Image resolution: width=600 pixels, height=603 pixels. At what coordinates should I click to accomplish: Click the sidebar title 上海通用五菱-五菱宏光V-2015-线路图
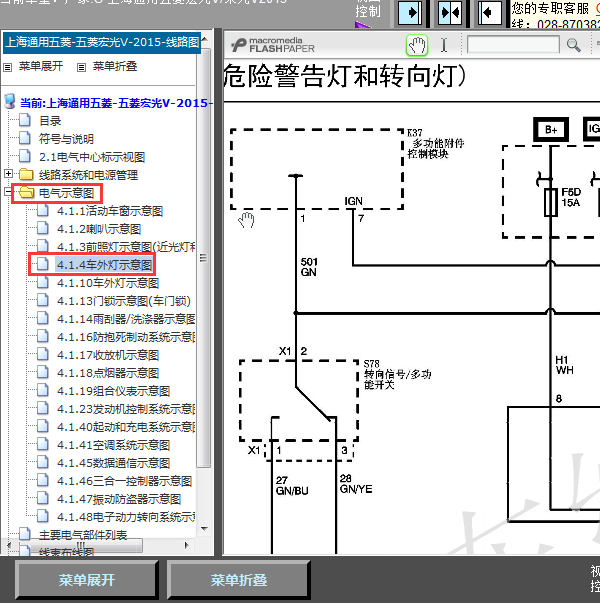pyautogui.click(x=102, y=42)
